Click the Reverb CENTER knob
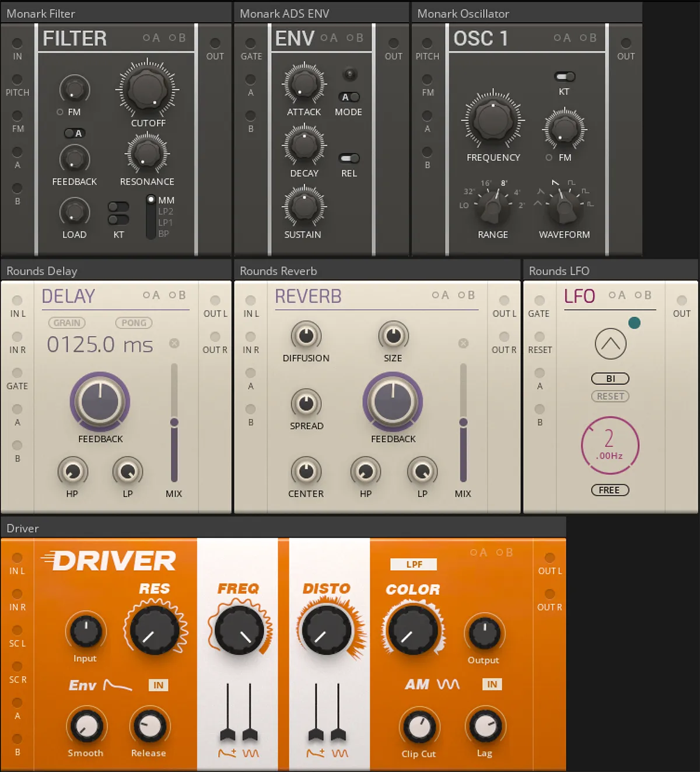The image size is (700, 772). point(306,471)
